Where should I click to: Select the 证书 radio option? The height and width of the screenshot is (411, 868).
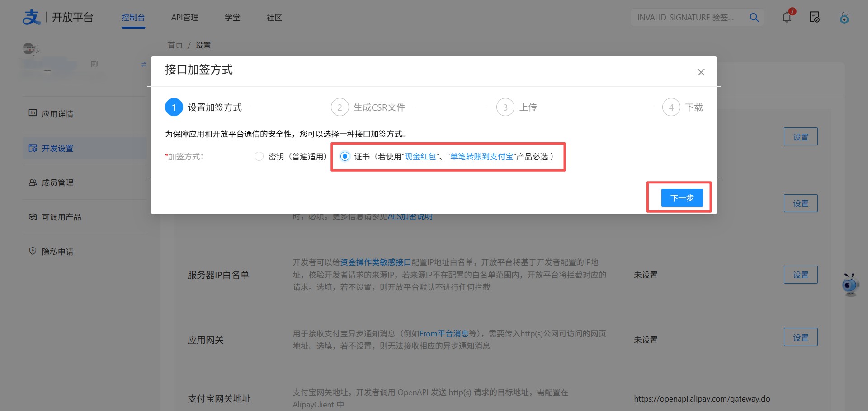(345, 156)
